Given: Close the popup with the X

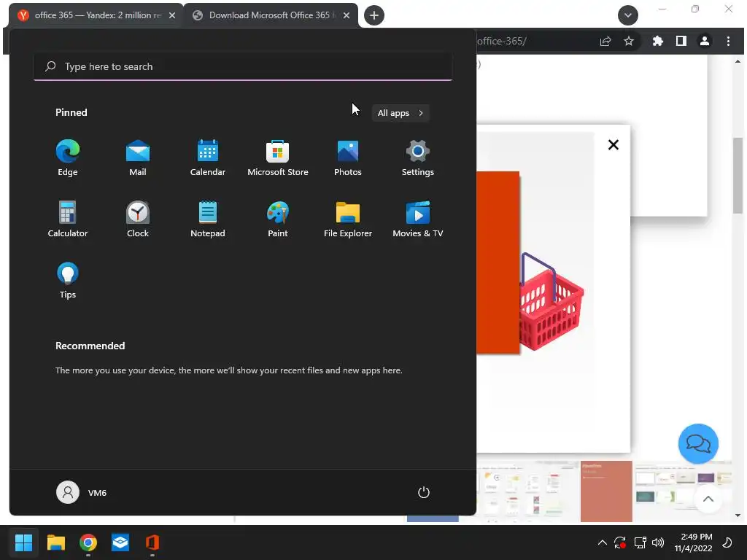Looking at the screenshot, I should (x=614, y=145).
